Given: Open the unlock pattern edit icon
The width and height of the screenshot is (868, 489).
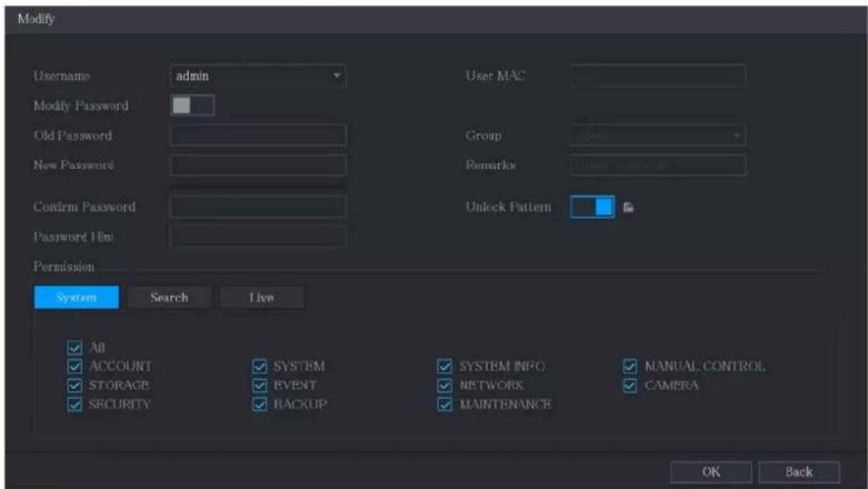Looking at the screenshot, I should tap(628, 207).
